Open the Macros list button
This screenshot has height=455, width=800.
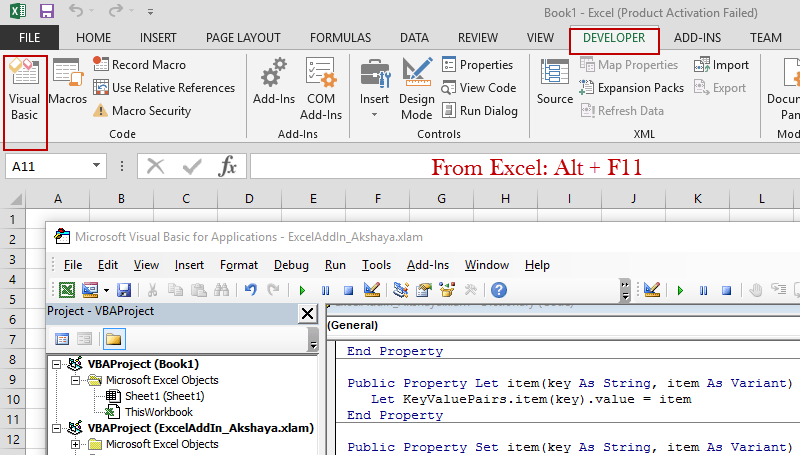(x=68, y=82)
